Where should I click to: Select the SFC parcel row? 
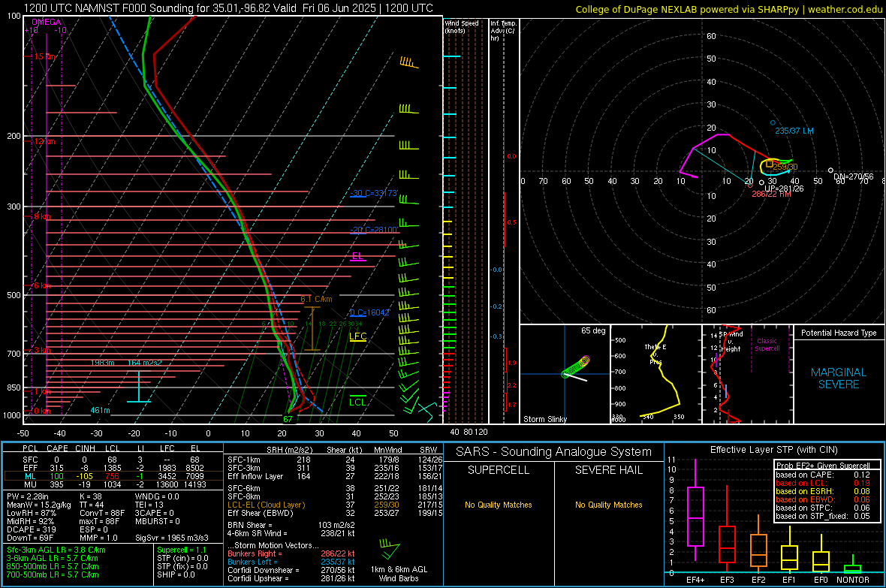[x=112, y=460]
